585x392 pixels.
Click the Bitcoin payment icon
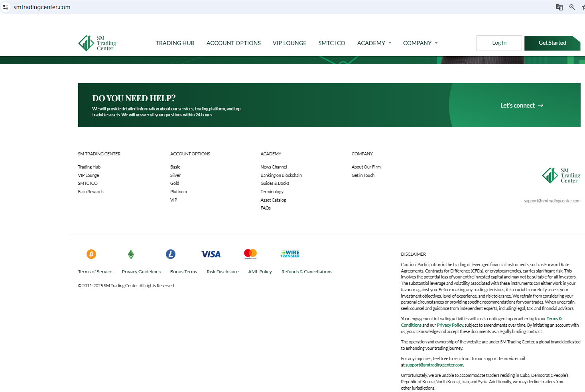pos(91,254)
